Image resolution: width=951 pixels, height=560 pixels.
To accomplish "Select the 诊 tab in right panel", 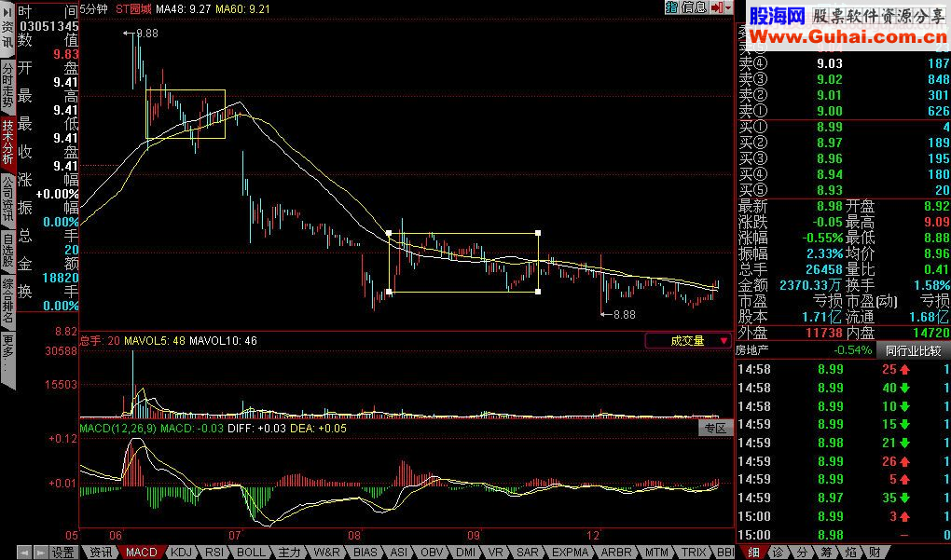I will point(778,553).
